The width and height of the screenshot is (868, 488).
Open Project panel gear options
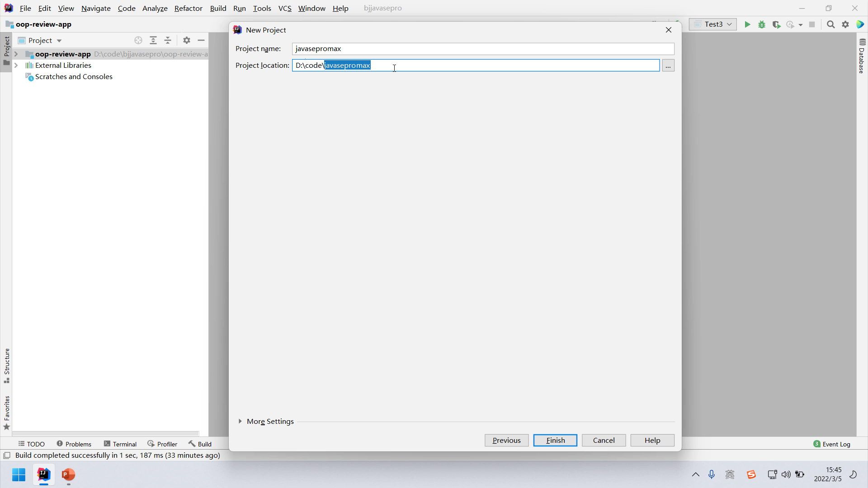pos(187,40)
